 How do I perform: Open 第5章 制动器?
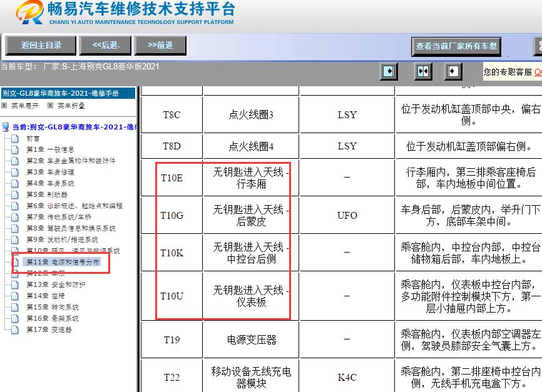(x=47, y=194)
